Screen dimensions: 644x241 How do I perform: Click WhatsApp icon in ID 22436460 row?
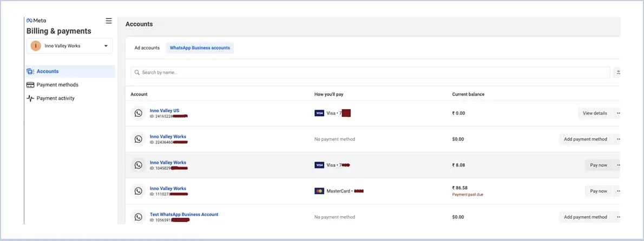coord(139,139)
